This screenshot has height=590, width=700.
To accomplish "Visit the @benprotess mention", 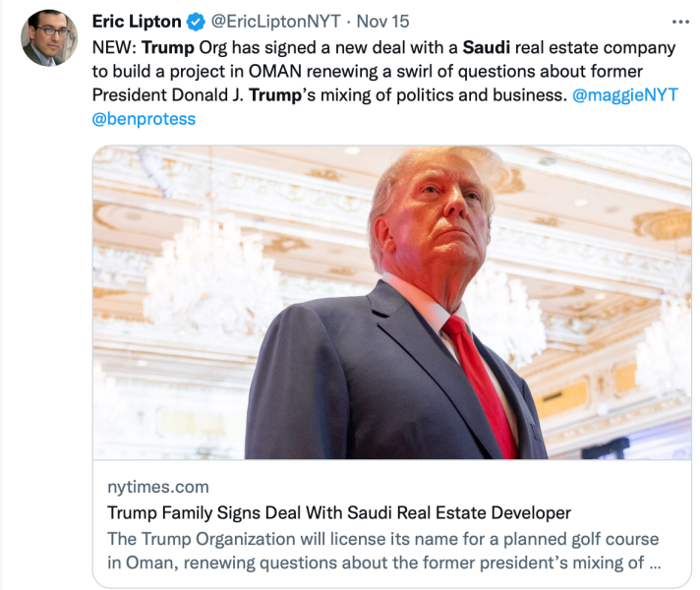I will [144, 119].
